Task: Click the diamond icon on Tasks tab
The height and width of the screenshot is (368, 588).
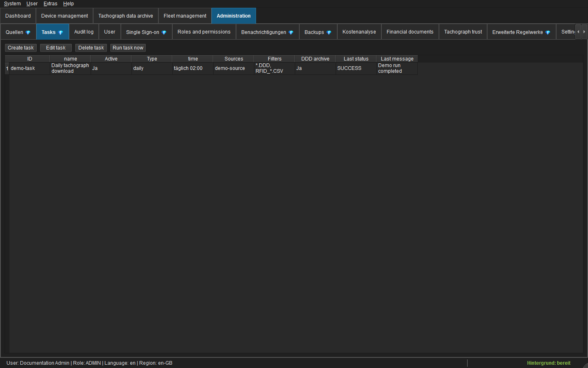Action: point(61,32)
